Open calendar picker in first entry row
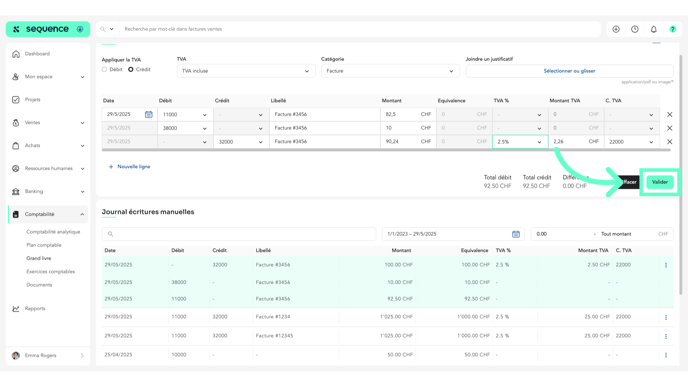 (149, 115)
